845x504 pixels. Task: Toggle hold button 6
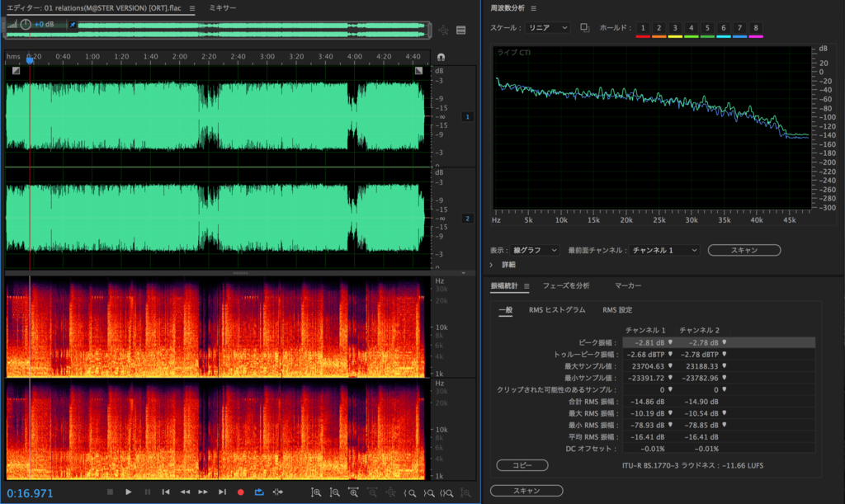724,28
